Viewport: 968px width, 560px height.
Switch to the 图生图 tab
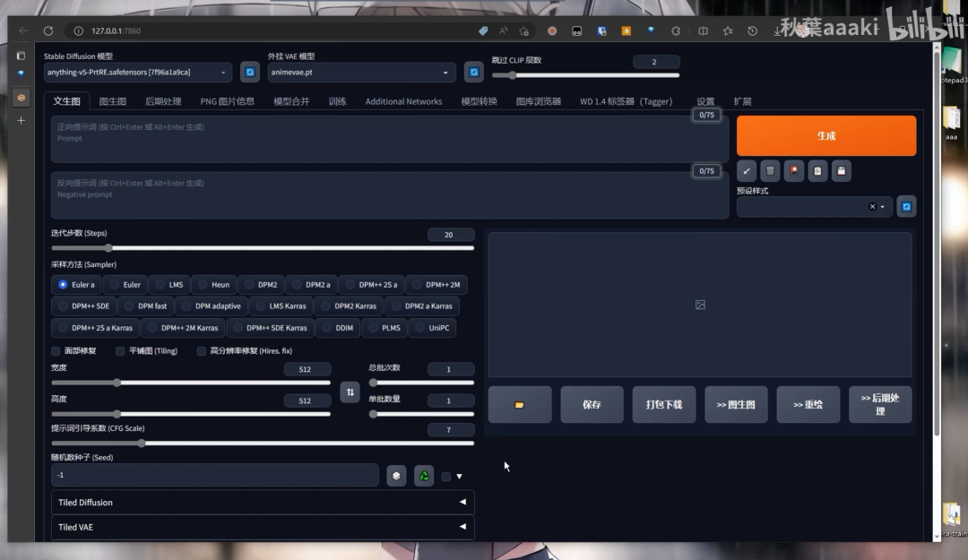coord(113,101)
